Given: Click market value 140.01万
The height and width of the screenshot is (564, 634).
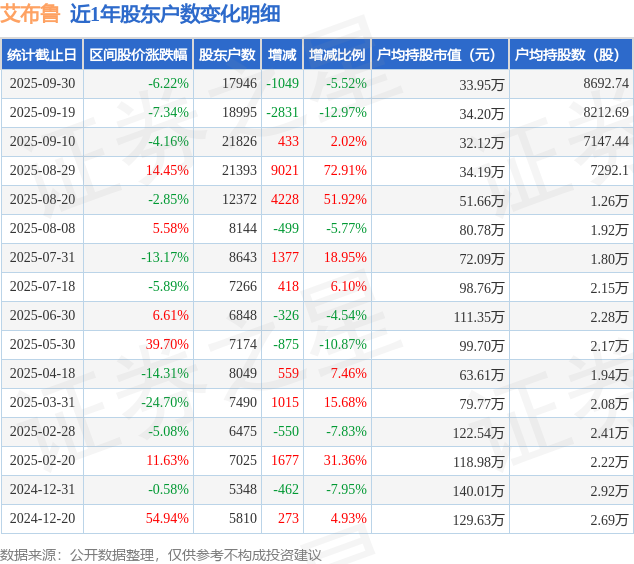Looking at the screenshot, I should [479, 491].
